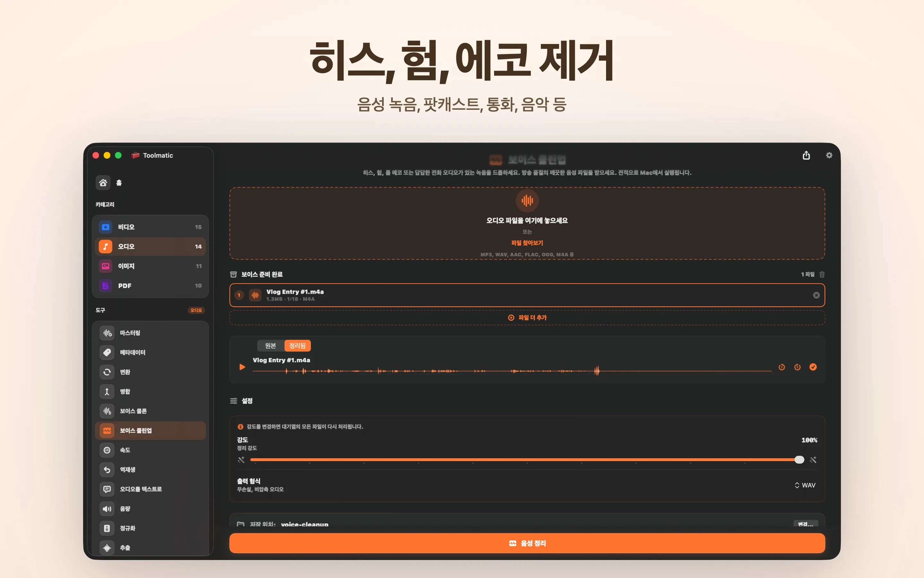Screen dimensions: 924x578
Task: Open the 비디오 category
Action: 150,227
